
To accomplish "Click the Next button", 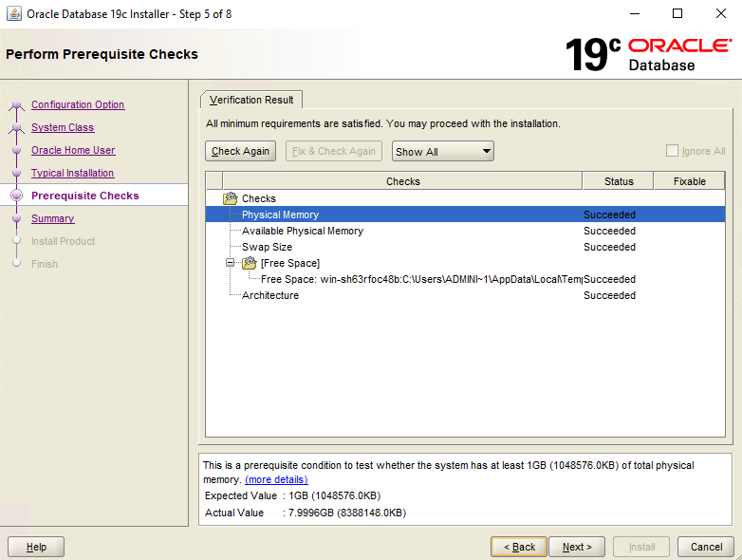I will pos(577,547).
